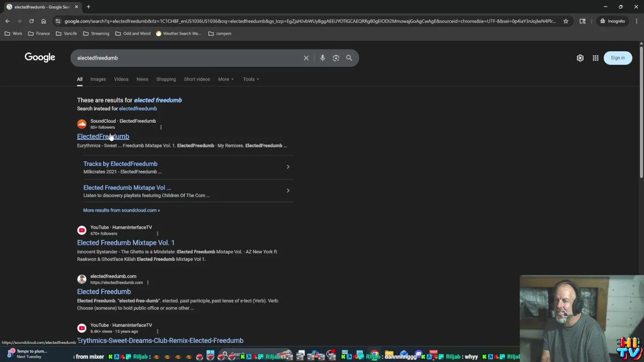644x362 pixels.
Task: Select the electedfreedumb Google Search browser tab
Action: [42, 7]
